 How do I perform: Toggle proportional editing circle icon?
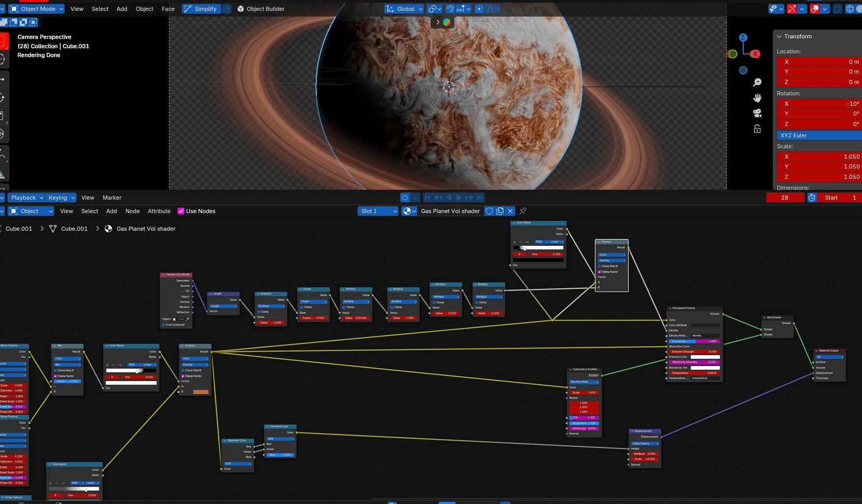point(479,9)
